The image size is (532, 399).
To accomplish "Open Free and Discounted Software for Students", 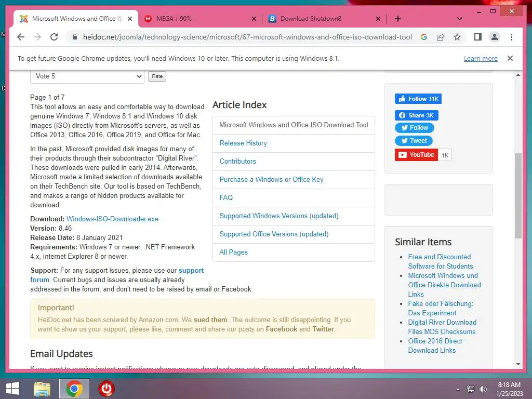I will pyautogui.click(x=441, y=262).
